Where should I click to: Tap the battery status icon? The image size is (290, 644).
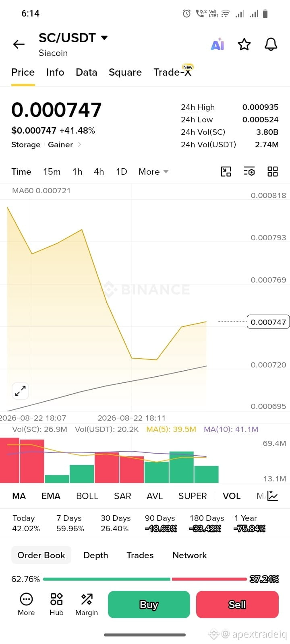(265, 14)
